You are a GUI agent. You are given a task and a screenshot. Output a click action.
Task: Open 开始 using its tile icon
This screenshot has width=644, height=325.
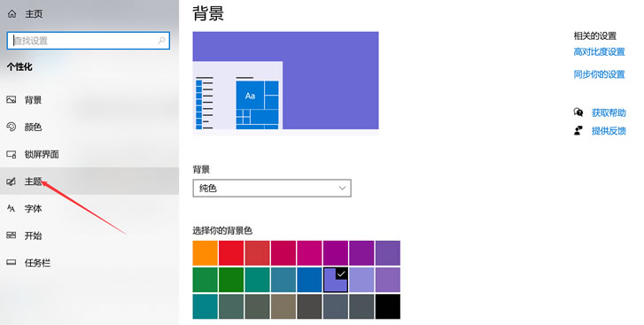click(12, 236)
